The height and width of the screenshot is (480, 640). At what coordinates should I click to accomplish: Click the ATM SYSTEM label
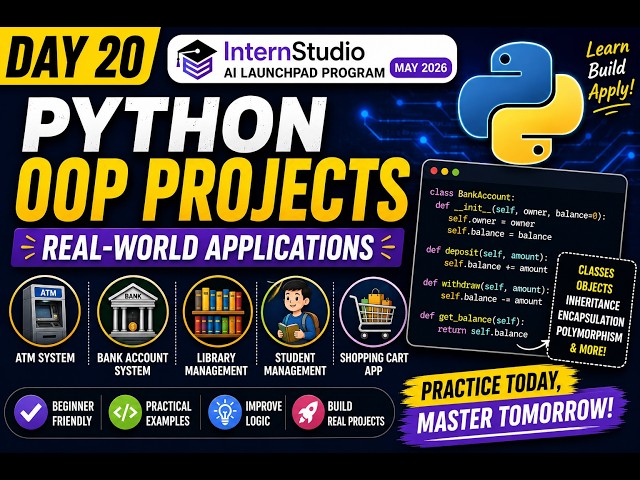click(45, 358)
